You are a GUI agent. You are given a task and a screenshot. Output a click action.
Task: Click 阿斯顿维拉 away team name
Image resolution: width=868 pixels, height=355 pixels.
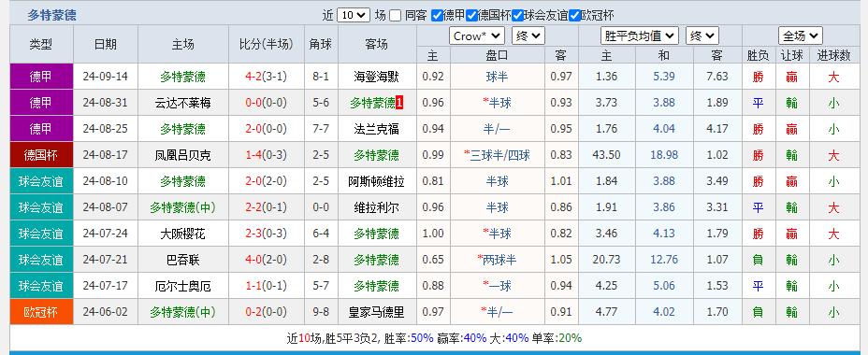coord(376,181)
